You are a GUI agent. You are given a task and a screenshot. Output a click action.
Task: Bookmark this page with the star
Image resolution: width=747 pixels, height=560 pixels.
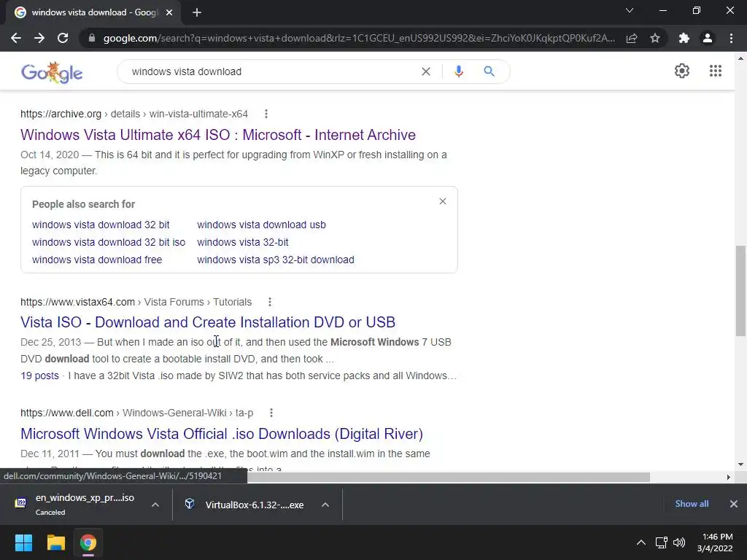(655, 38)
